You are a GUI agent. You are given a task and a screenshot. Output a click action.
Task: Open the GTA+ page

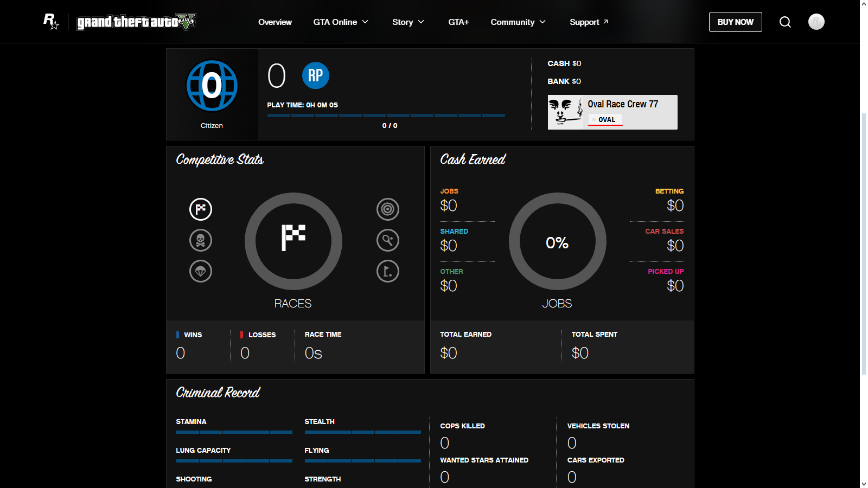458,22
